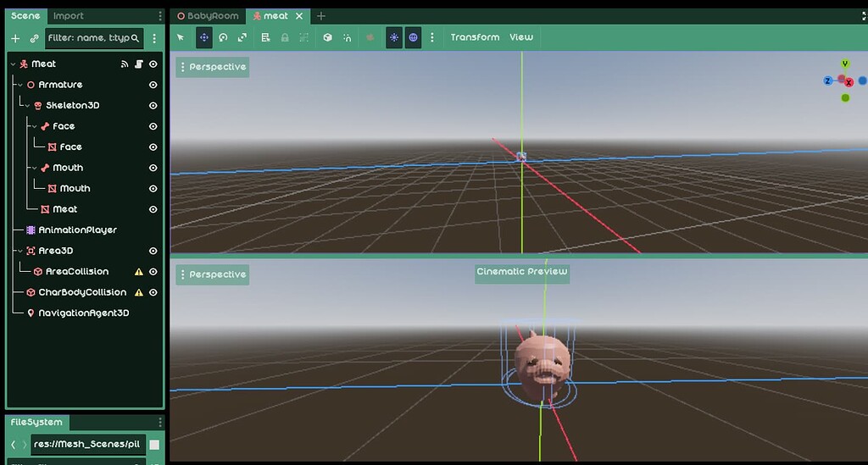868x465 pixels.
Task: Click the X axis on view gizmo
Action: pos(849,82)
